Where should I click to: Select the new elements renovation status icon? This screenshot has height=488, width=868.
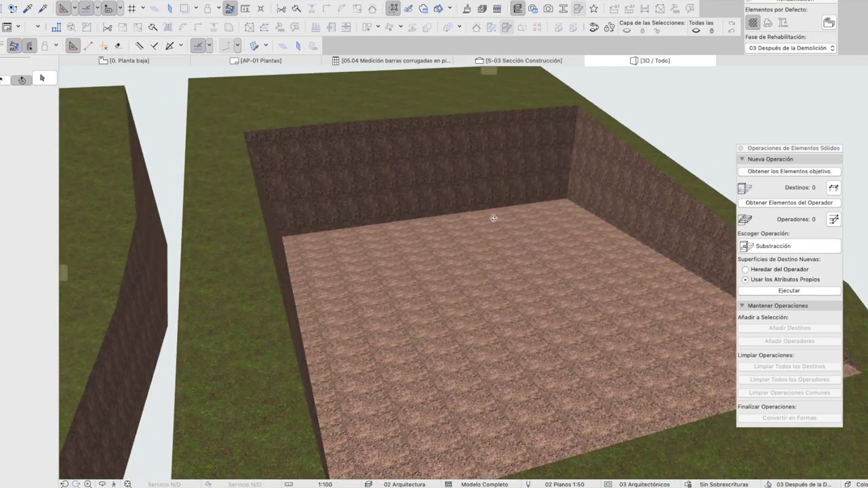click(x=783, y=23)
